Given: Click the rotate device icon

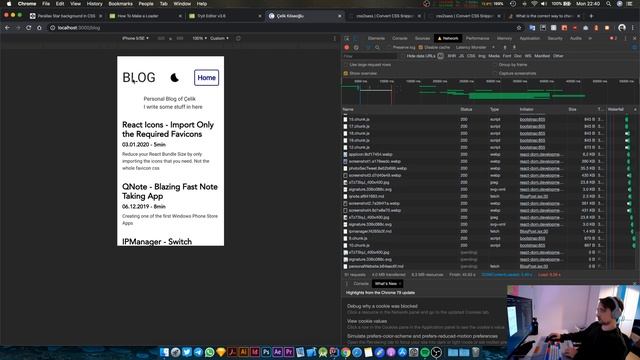Looking at the screenshot, I should coord(238,38).
